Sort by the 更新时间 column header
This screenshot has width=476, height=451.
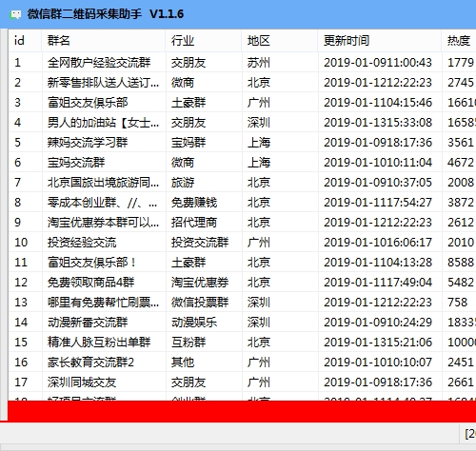click(380, 41)
